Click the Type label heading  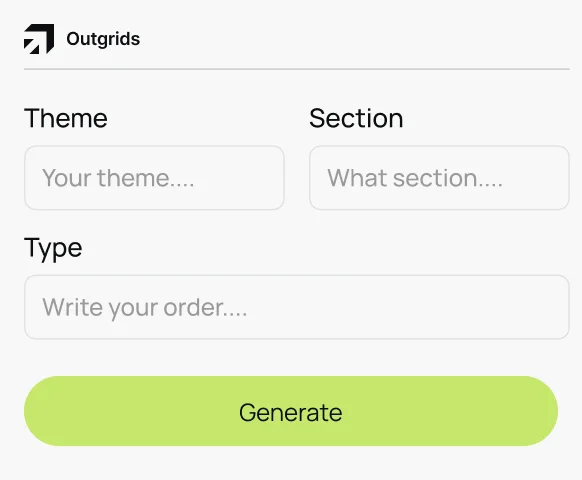click(x=53, y=249)
